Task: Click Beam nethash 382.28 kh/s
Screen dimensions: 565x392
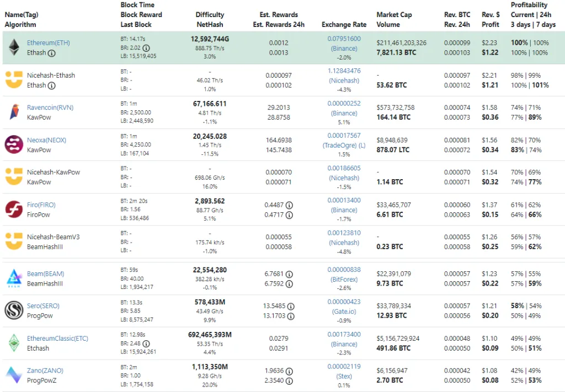Action: coord(210,280)
